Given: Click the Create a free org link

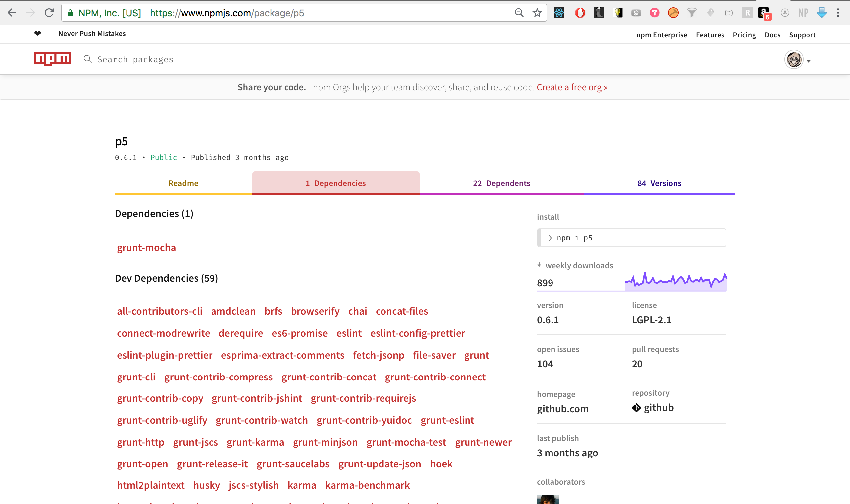Looking at the screenshot, I should (572, 87).
